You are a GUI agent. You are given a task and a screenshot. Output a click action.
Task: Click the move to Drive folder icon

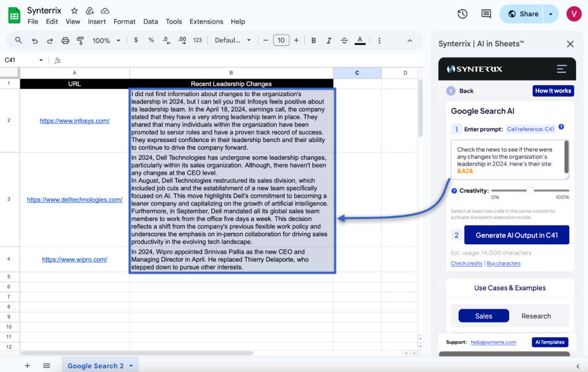tap(90, 11)
